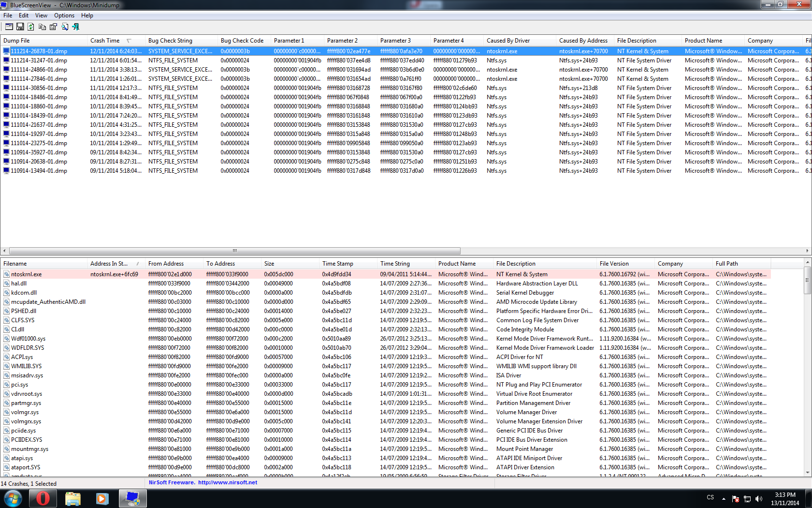Click the BlueScreenView icon in the title bar
This screenshot has height=508, width=812.
tap(4, 5)
